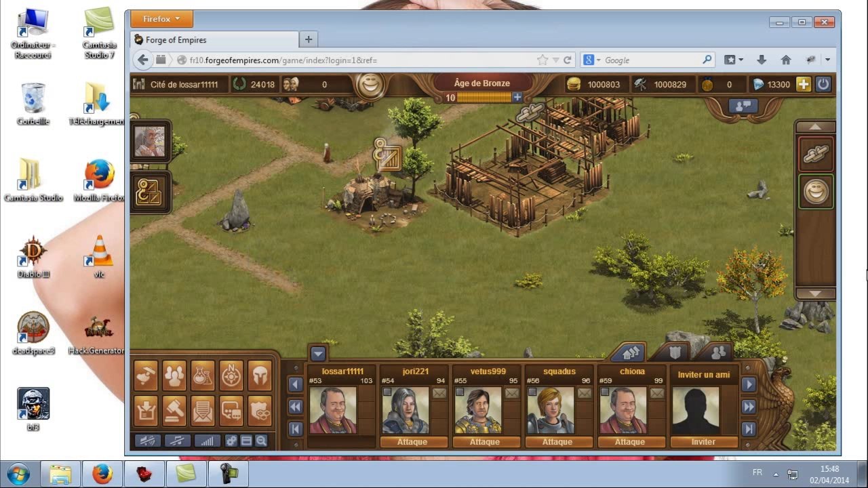Attack player squadus
The image size is (868, 488).
(557, 442)
